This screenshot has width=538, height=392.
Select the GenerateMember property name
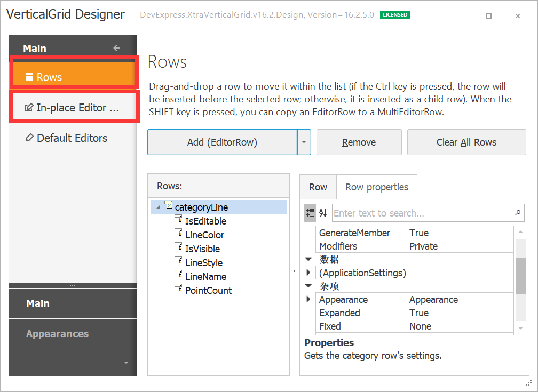[x=361, y=233]
